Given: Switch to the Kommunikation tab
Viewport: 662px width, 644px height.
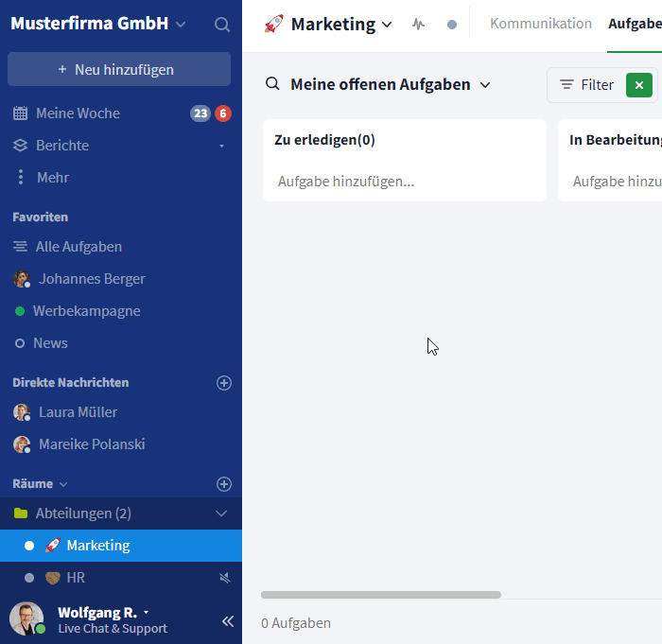Looking at the screenshot, I should coord(541,24).
